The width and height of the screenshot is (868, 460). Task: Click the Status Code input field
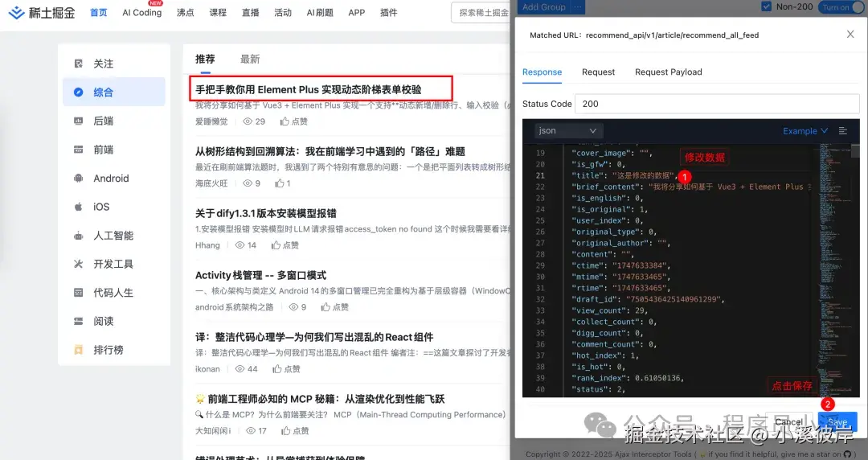(717, 104)
